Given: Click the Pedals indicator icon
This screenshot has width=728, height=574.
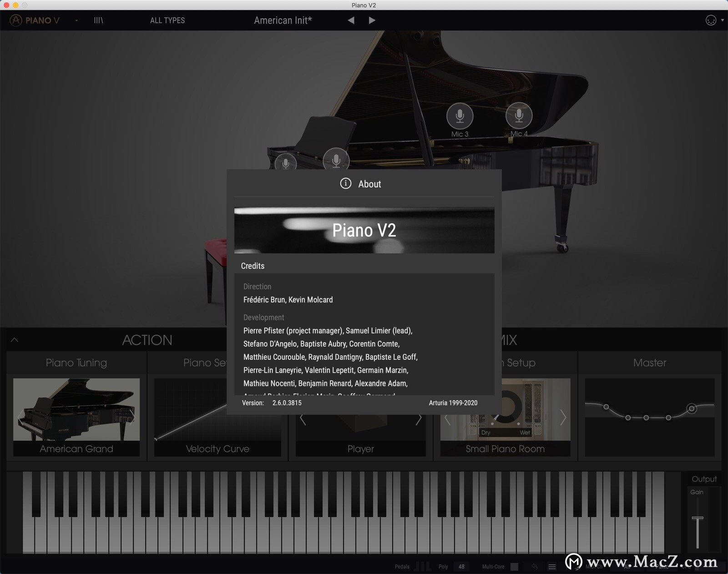Looking at the screenshot, I should point(424,566).
